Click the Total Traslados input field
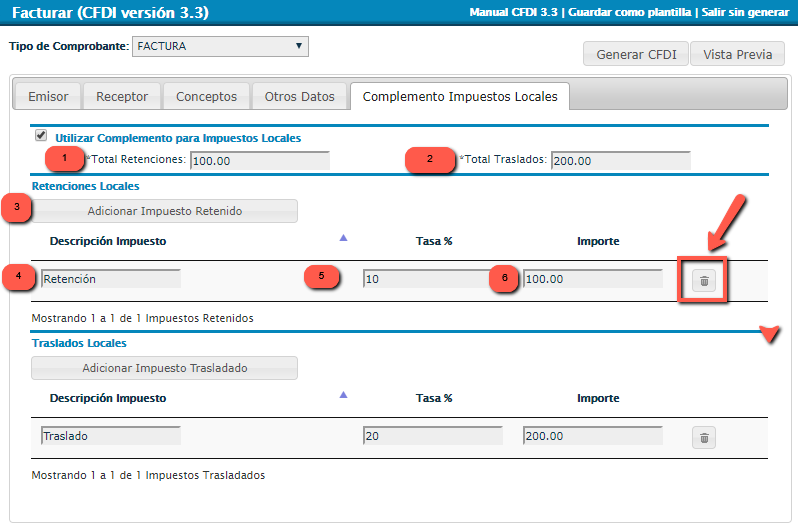Image resolution: width=798 pixels, height=525 pixels. point(620,161)
